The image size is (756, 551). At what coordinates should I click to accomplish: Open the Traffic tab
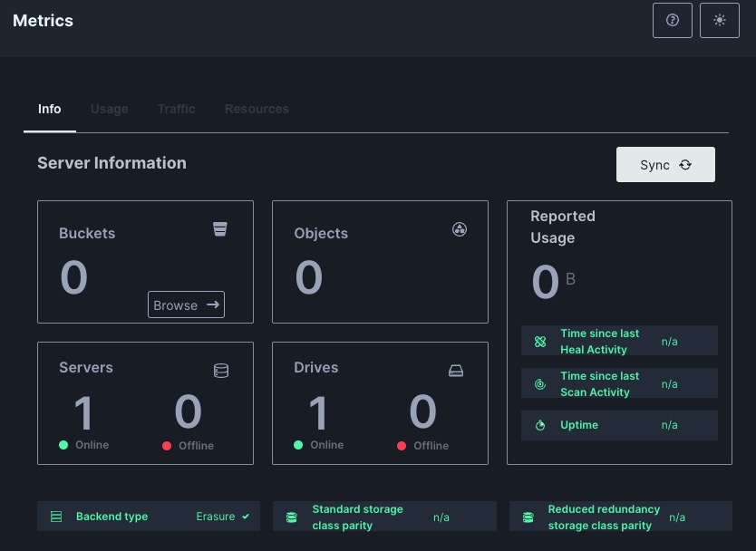tap(176, 109)
